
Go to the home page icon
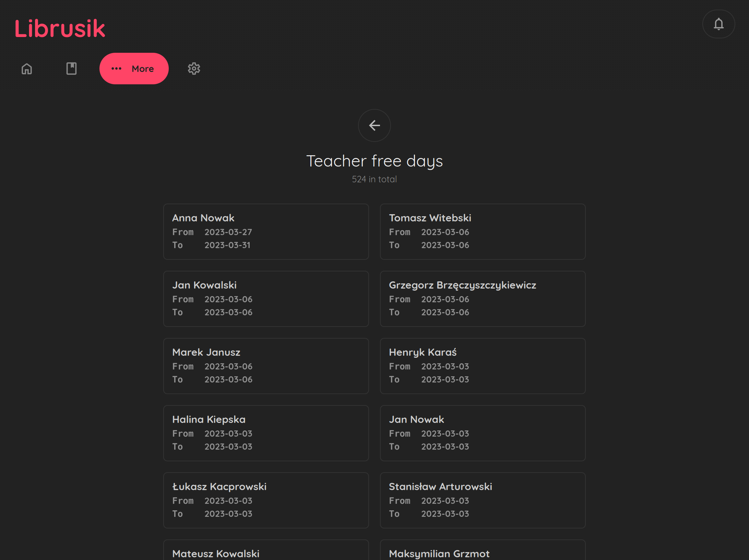pyautogui.click(x=27, y=69)
